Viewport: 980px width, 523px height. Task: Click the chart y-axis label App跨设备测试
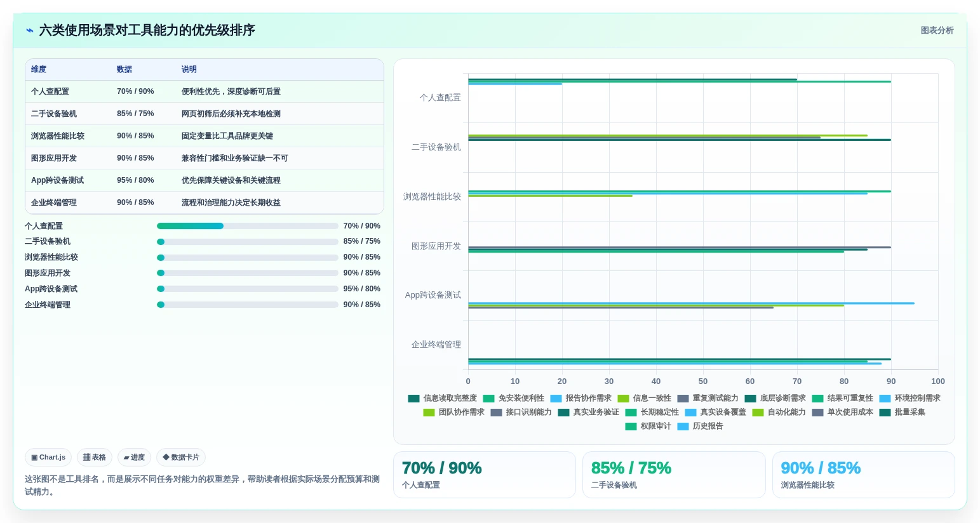433,295
